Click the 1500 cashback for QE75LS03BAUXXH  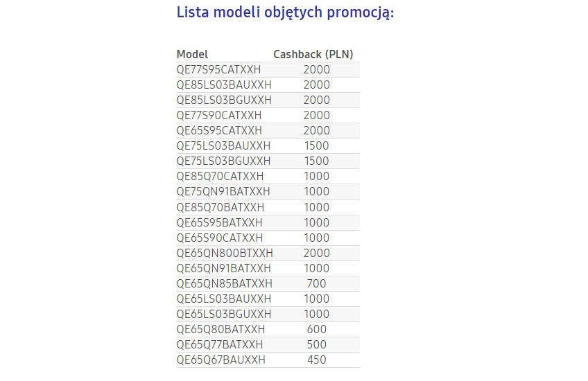point(316,145)
